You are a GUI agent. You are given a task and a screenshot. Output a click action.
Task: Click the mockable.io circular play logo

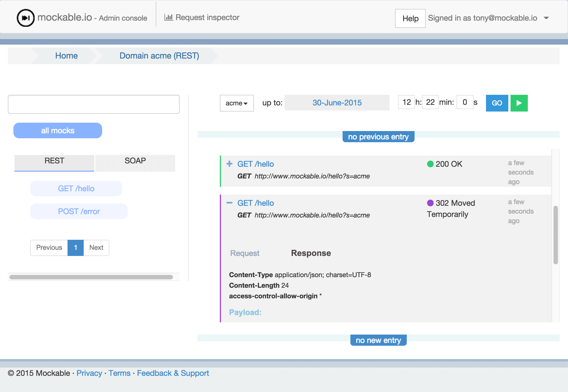tap(25, 17)
